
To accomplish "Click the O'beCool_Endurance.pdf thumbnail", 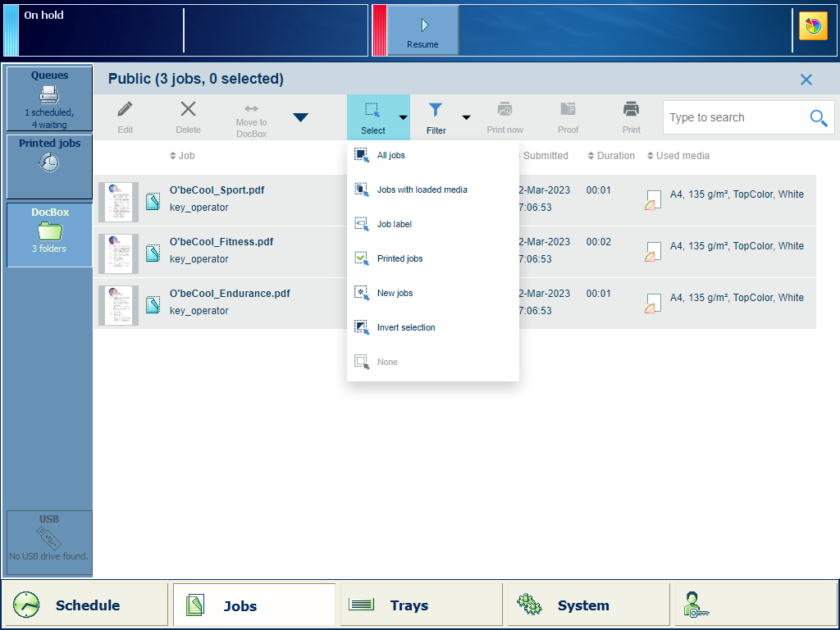I will (118, 305).
